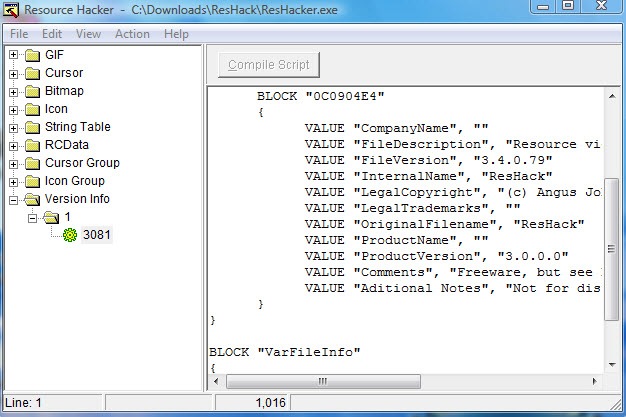Click the "Aditional Notes" value line

pyautogui.click(x=453, y=288)
